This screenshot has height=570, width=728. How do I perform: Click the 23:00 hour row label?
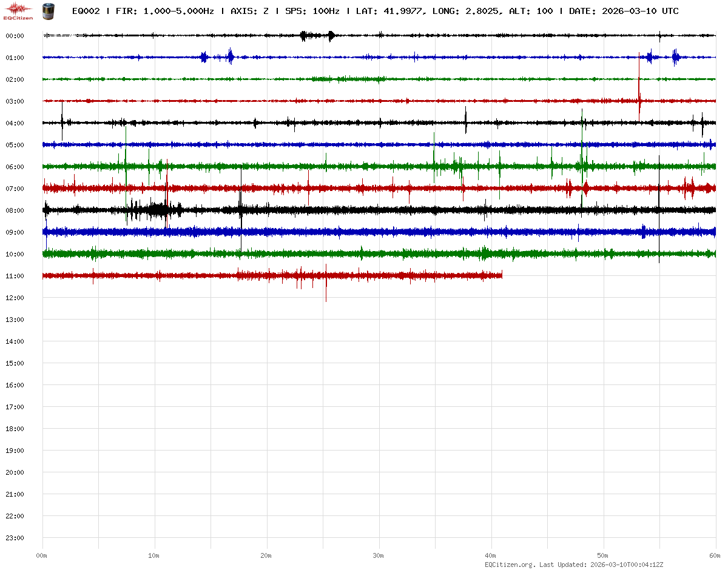click(15, 538)
